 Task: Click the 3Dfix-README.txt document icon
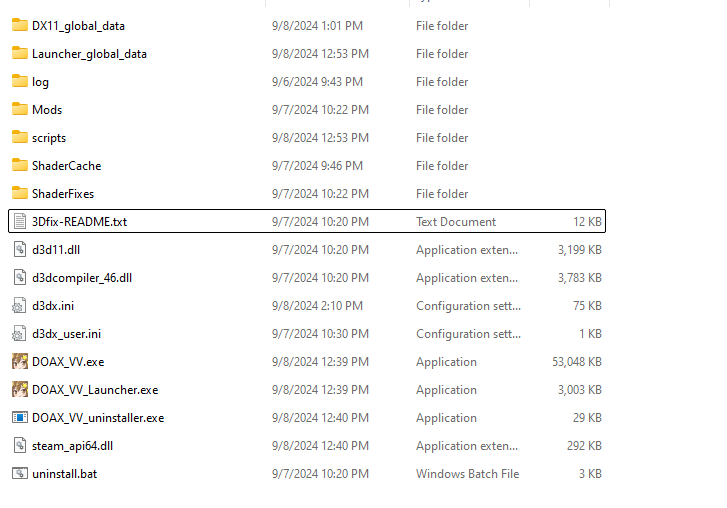[19, 222]
